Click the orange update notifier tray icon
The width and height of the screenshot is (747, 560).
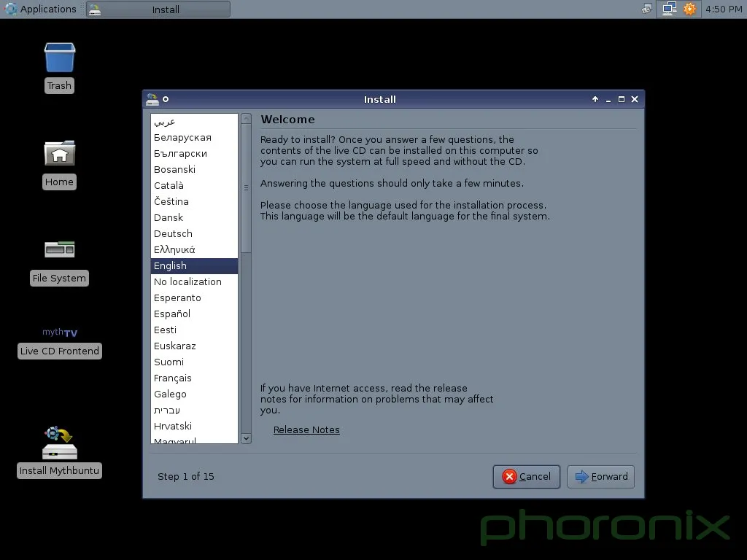pyautogui.click(x=689, y=9)
